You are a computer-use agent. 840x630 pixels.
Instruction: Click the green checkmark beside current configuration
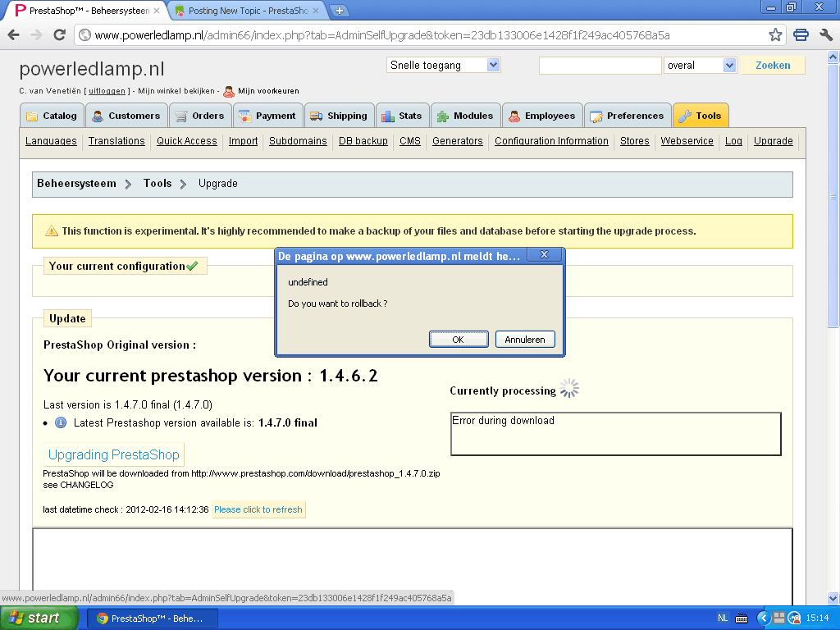[192, 265]
